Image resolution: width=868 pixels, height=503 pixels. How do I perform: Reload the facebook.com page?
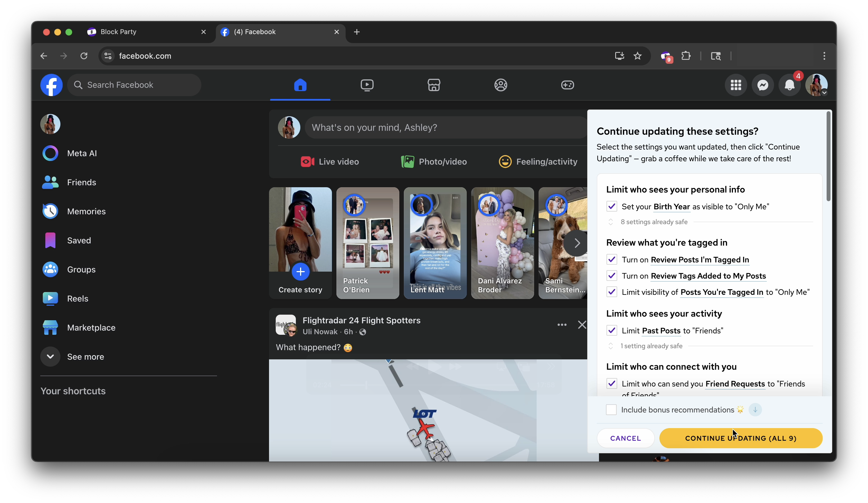tap(84, 56)
